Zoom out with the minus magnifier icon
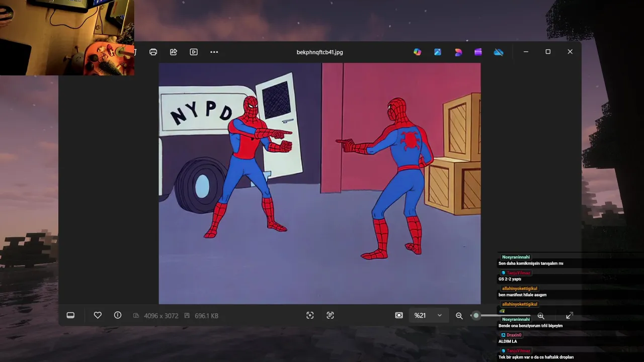Screen dimensions: 644x362 click(x=459, y=316)
